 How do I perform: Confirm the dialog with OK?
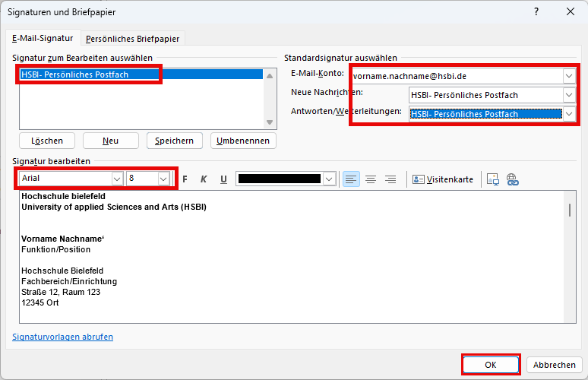pyautogui.click(x=491, y=365)
